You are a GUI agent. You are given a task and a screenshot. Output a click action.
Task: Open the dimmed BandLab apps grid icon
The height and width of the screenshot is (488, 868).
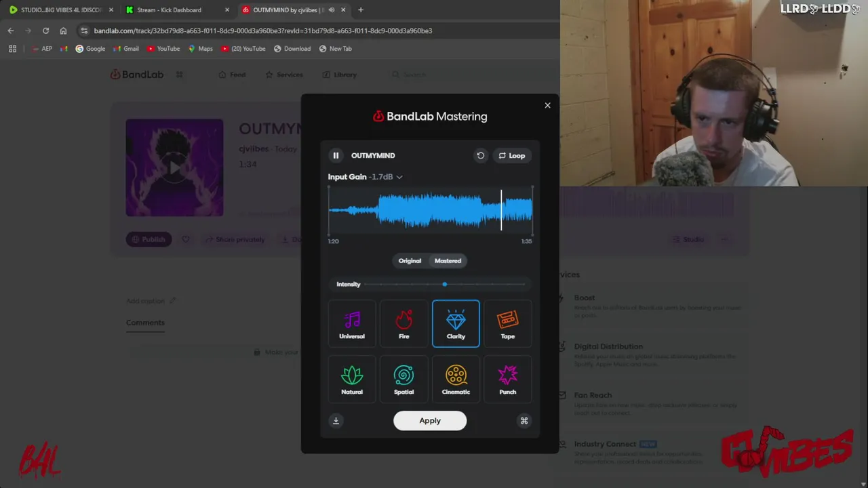[180, 75]
